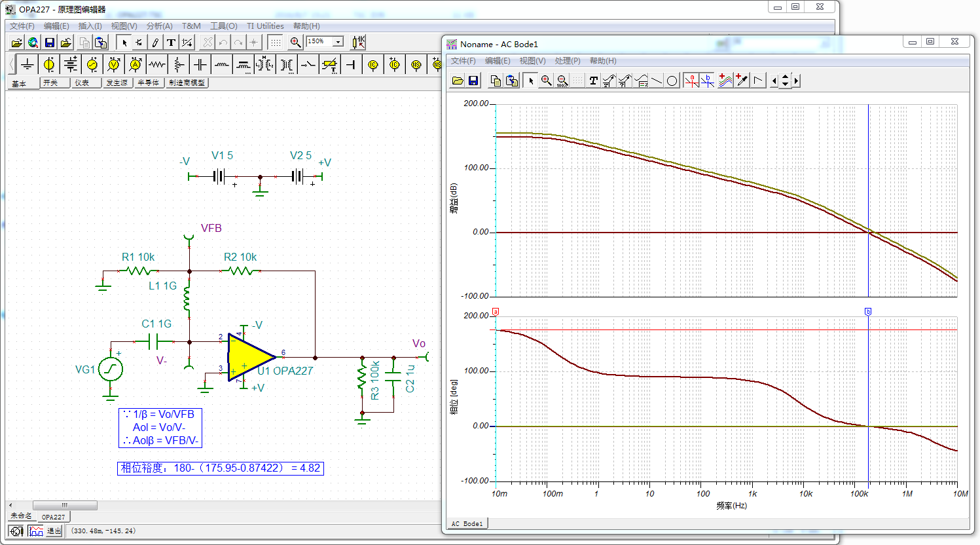Click the 退出 button in status bar
Image resolution: width=980 pixels, height=545 pixels.
54,531
